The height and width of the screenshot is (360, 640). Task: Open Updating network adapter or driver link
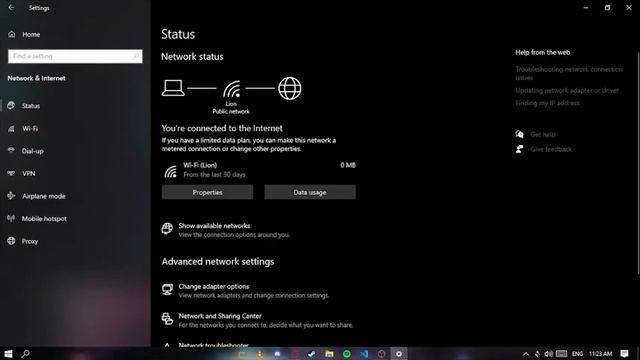pos(567,91)
